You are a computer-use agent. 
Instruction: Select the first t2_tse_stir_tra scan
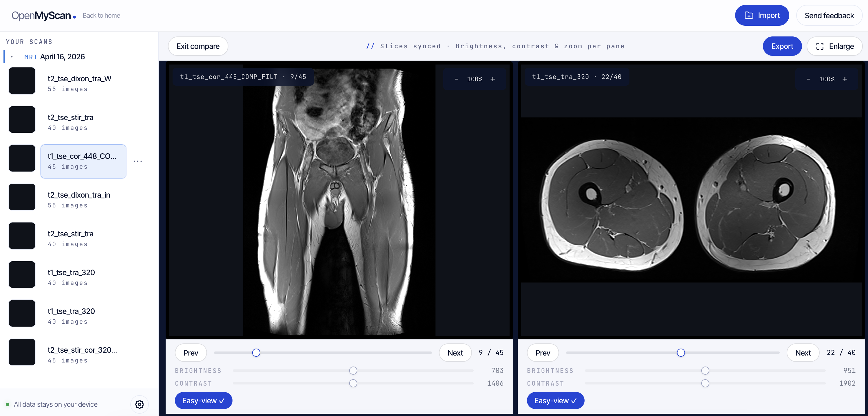[x=83, y=122]
